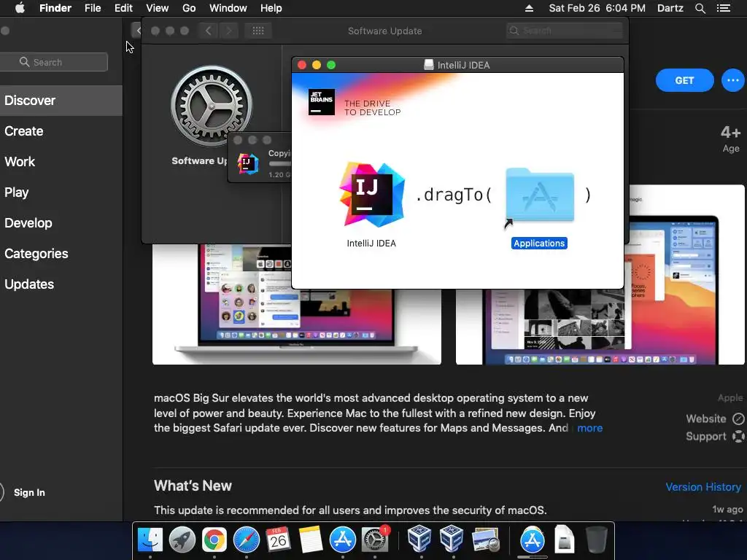Viewport: 747px width, 560px height.
Task: Click the IntelliJ IDEA window title
Action: click(463, 65)
